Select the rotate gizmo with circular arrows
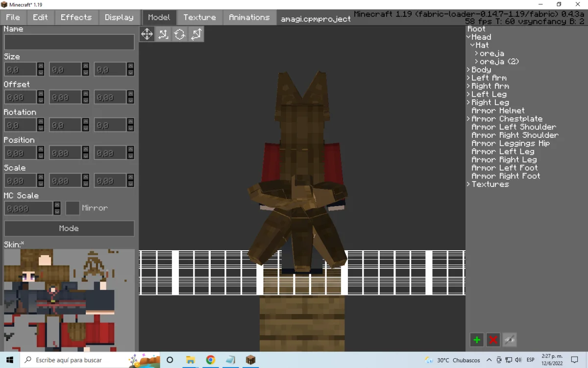The height and width of the screenshot is (368, 588). point(180,34)
